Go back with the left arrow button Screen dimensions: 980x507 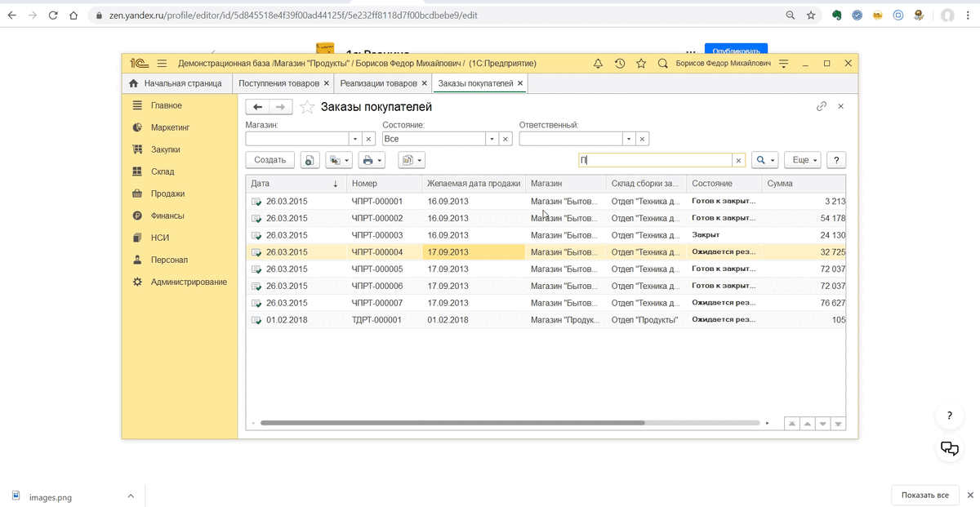257,107
